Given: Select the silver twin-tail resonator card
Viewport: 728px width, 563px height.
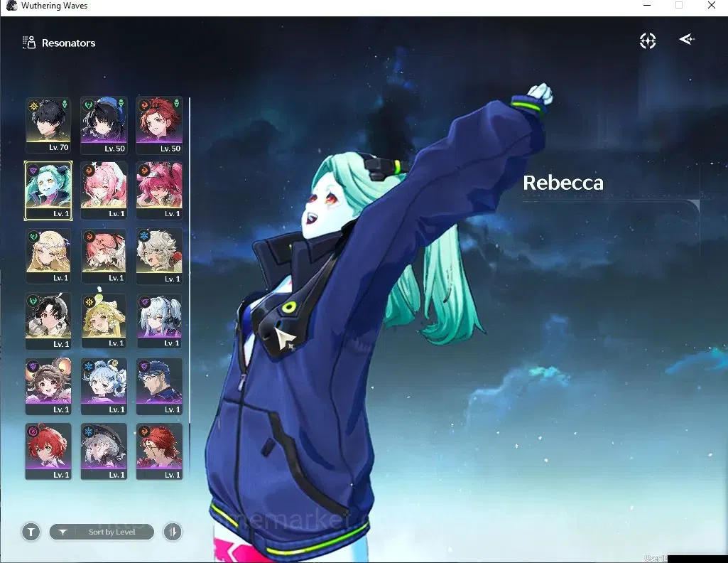Looking at the screenshot, I should pos(159,321).
